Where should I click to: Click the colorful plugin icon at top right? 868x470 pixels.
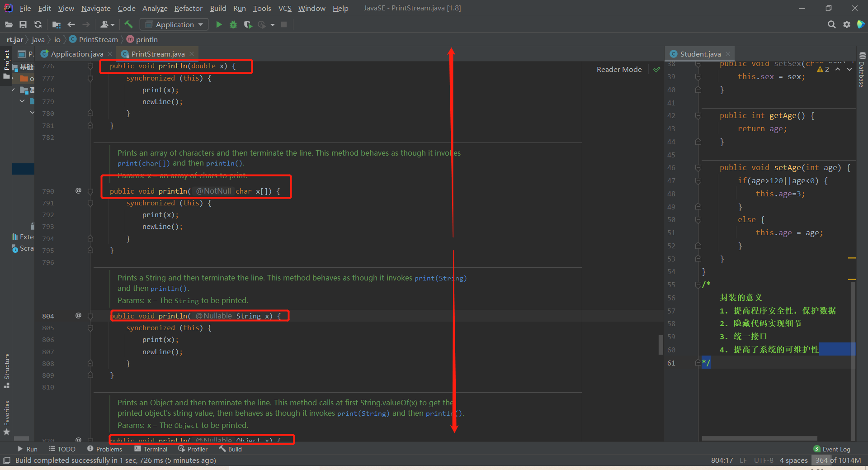pos(861,24)
